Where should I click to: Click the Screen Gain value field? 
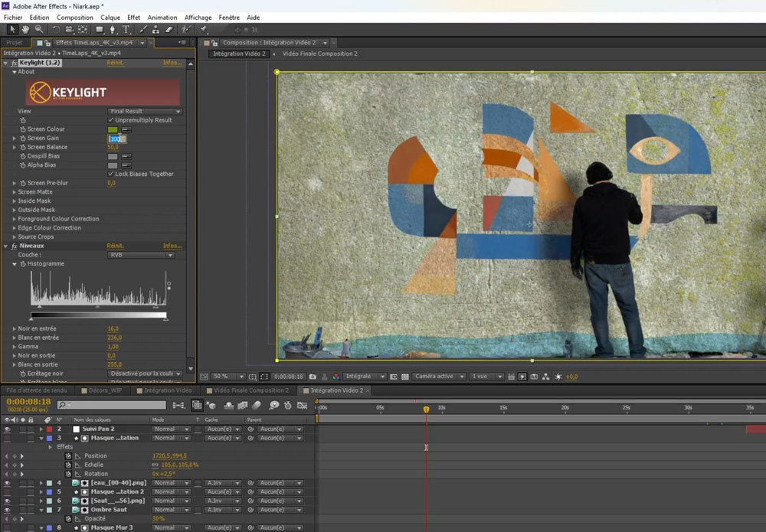pos(116,139)
